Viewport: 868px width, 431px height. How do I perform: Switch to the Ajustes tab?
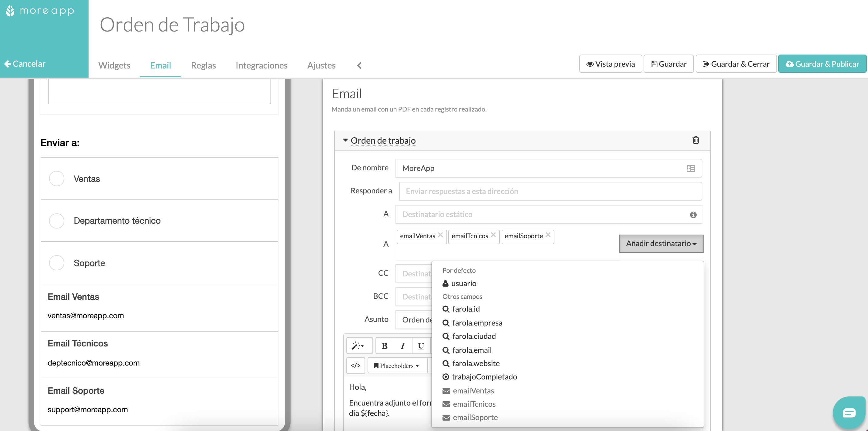(x=321, y=65)
